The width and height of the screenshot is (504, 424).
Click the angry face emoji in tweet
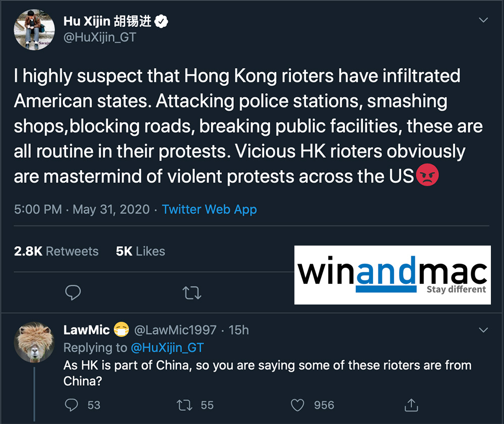tap(427, 176)
